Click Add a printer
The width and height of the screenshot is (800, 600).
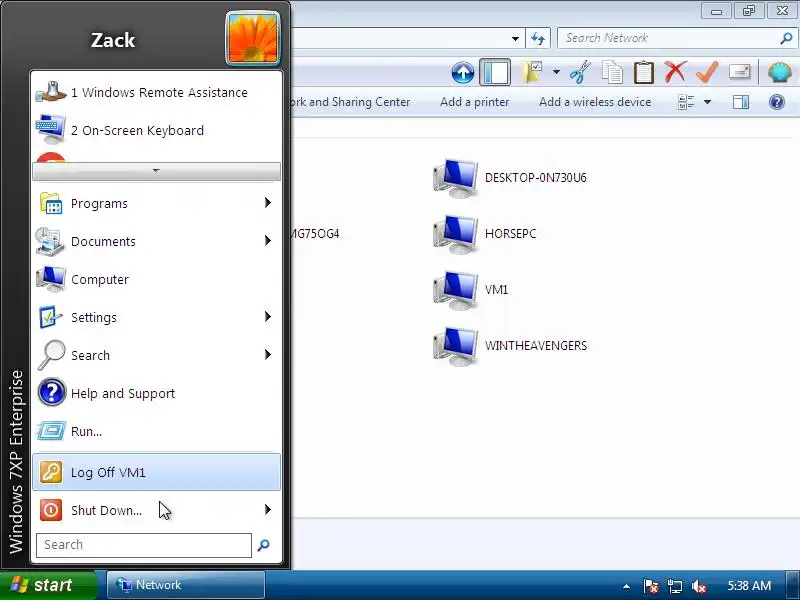(474, 102)
